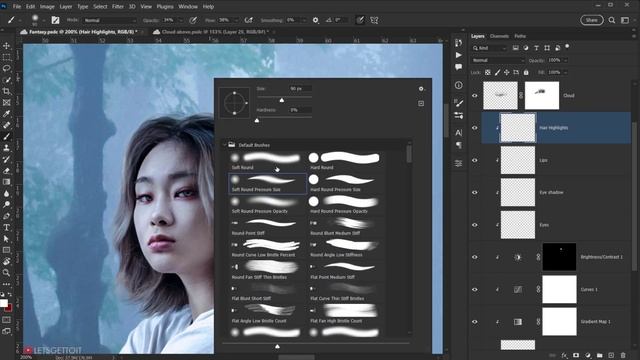Image resolution: width=640 pixels, height=360 pixels.
Task: Click the lock all layer icon
Action: [526, 72]
